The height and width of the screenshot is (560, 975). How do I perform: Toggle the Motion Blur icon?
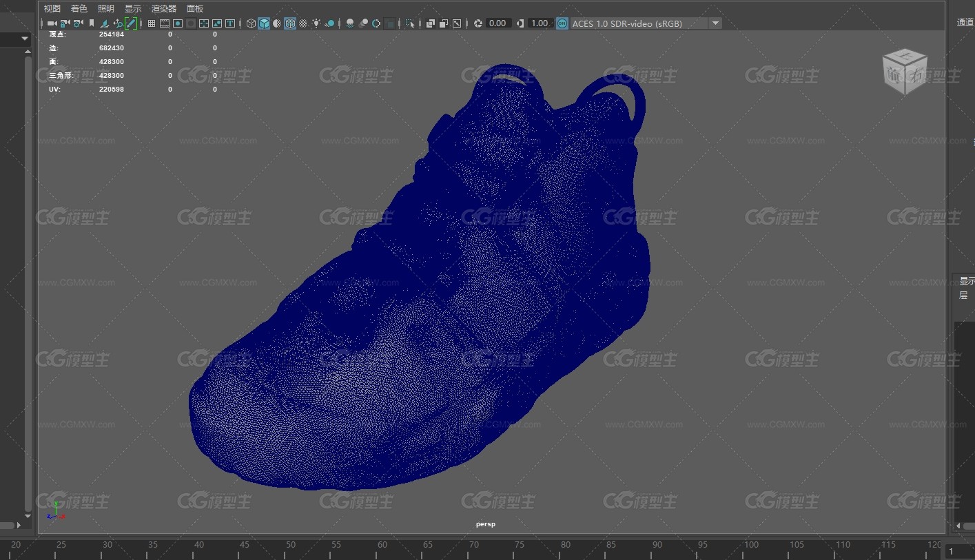click(x=364, y=23)
